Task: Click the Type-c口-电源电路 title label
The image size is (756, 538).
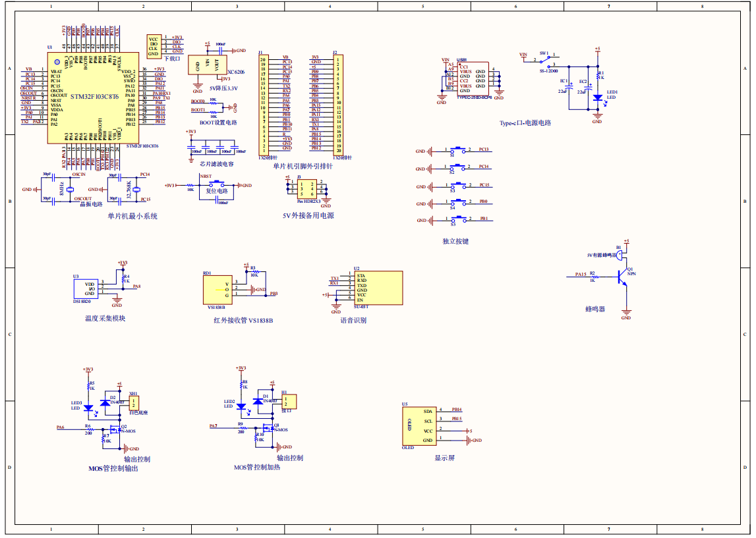Action: coord(525,122)
